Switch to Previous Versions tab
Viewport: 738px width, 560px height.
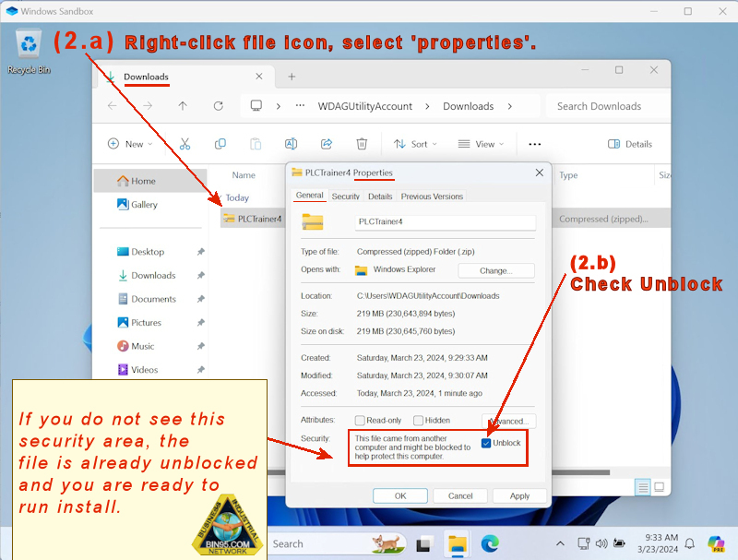click(432, 197)
